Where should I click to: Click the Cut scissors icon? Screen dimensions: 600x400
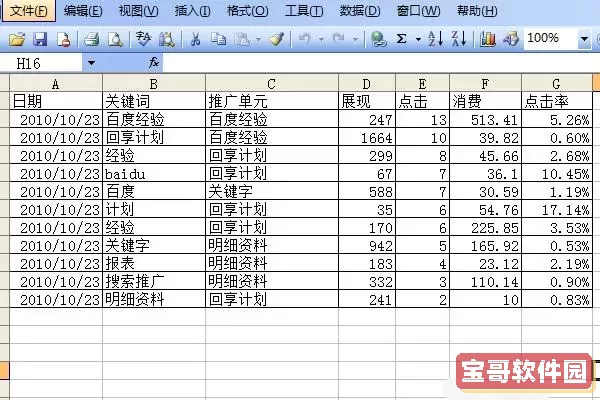[196, 39]
